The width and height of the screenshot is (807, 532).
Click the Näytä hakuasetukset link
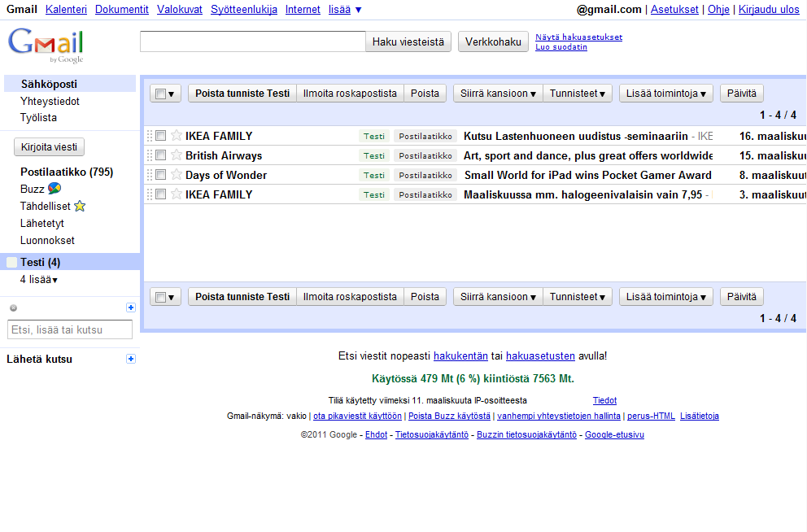(x=578, y=37)
